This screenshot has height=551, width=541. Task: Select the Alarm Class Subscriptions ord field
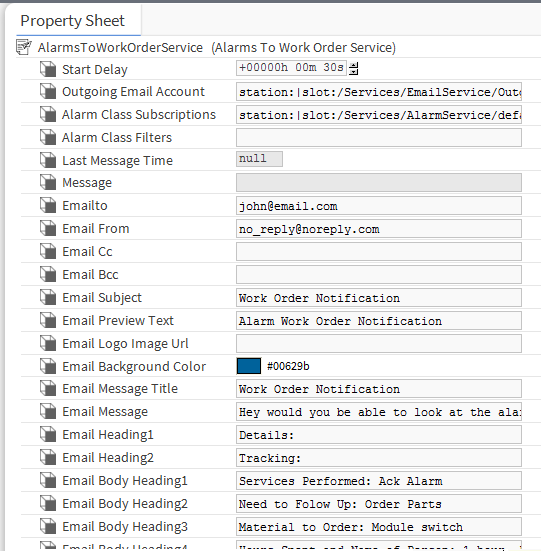tap(379, 115)
